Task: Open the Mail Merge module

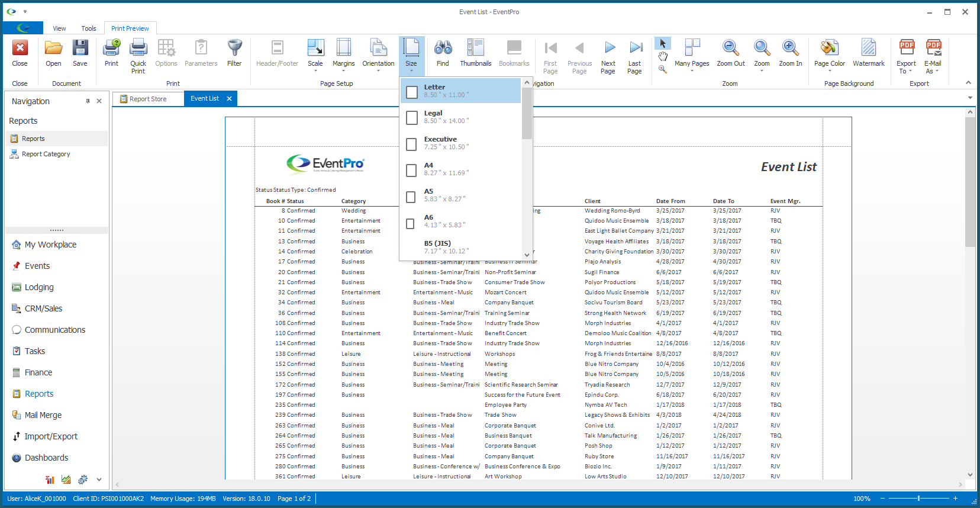Action: click(x=43, y=415)
